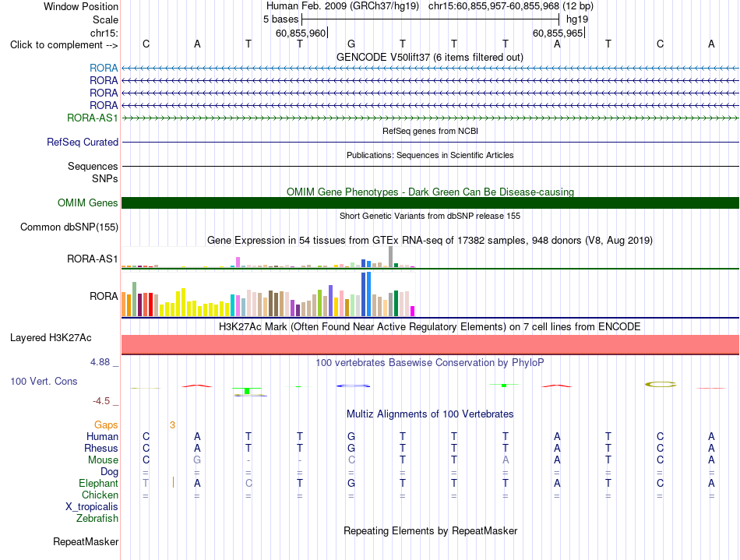Click the 'Dog' alignment row label

[x=110, y=472]
